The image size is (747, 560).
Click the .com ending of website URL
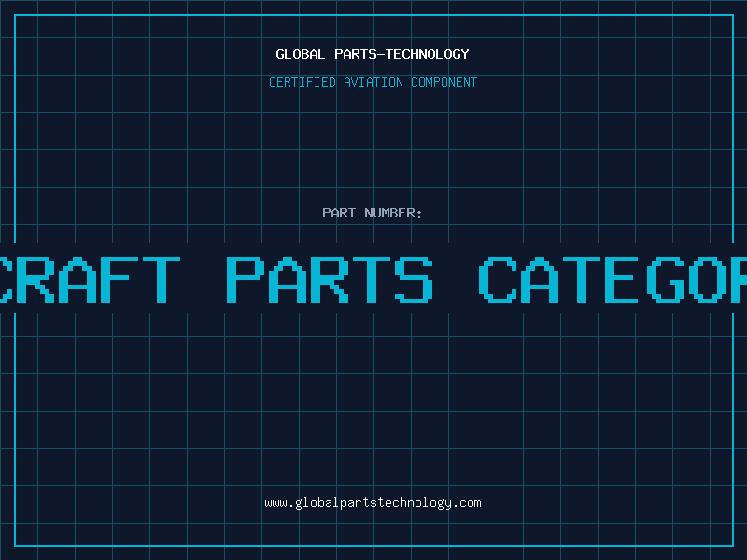466,503
